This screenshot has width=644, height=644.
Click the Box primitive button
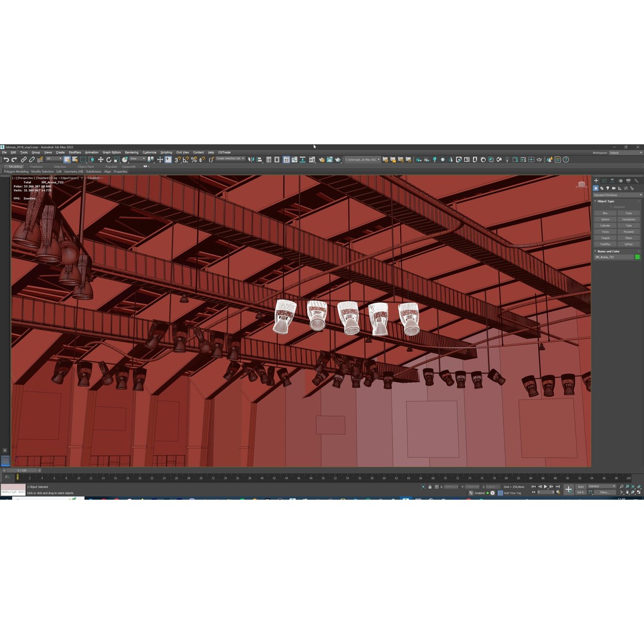click(x=605, y=213)
